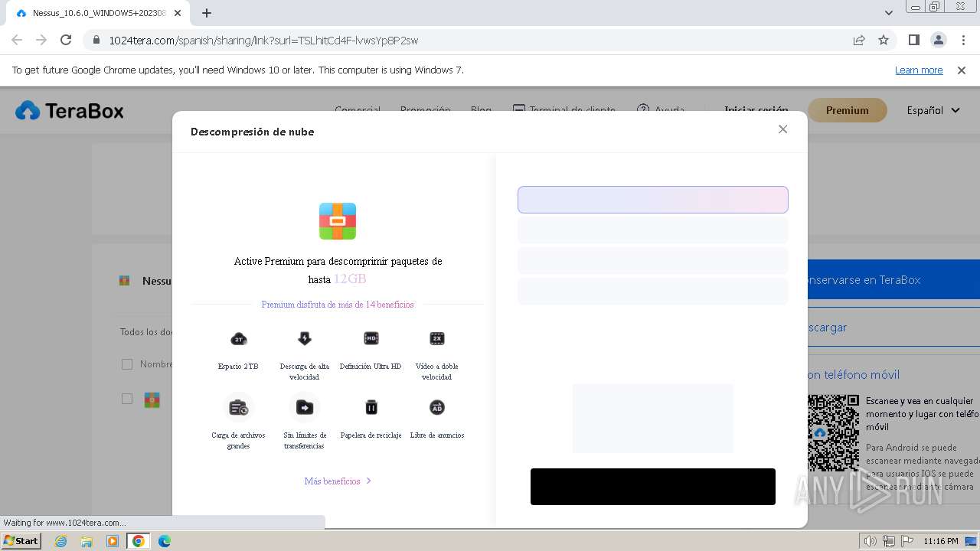This screenshot has width=980, height=551.
Task: Open the Comercial menu item
Action: 358,110
